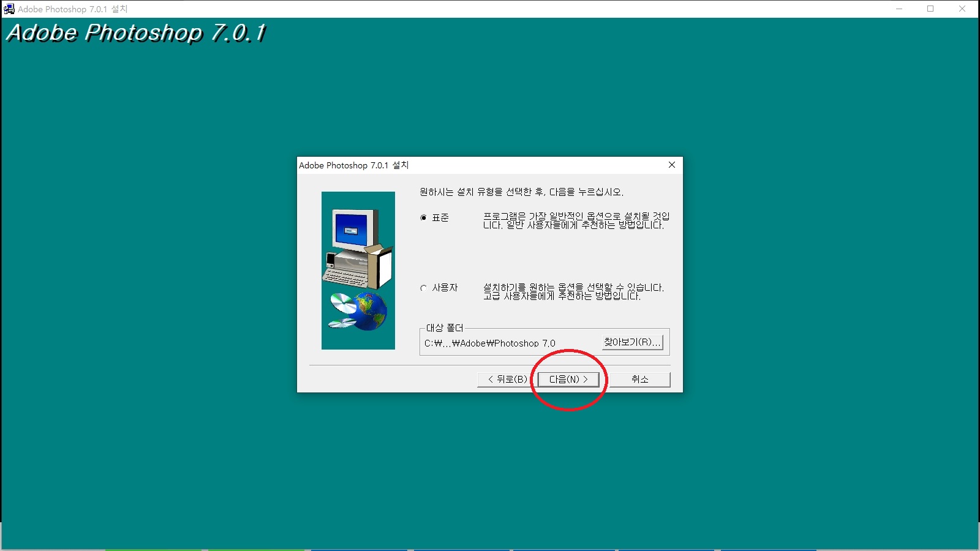Click 다음(N) to continue installation
980x551 pixels.
pyautogui.click(x=568, y=379)
